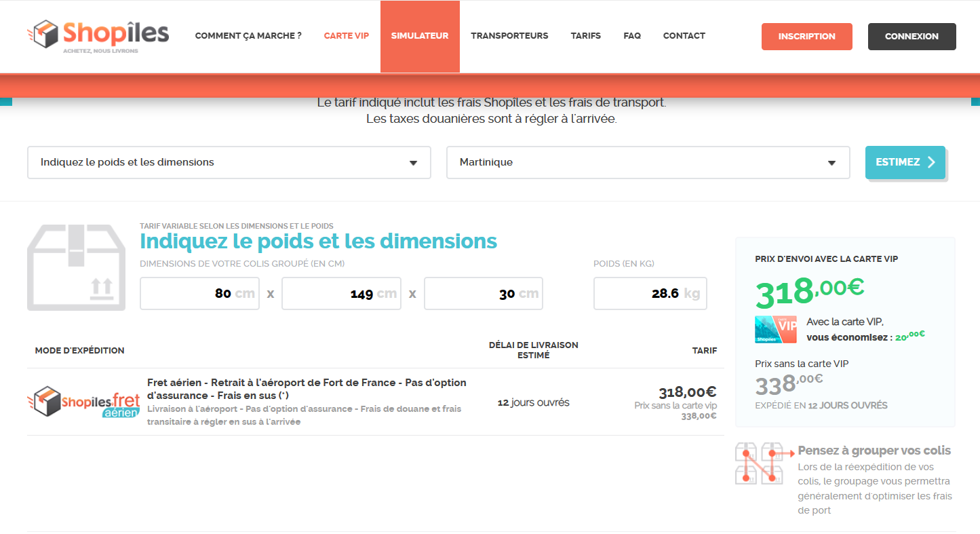Click the Shopîles logo in the header
Screen dimensions: 980x534
[x=98, y=35]
